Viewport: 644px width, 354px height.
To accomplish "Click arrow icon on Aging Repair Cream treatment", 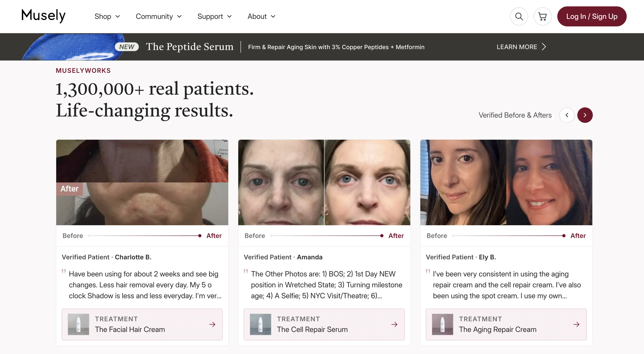I will pos(576,324).
